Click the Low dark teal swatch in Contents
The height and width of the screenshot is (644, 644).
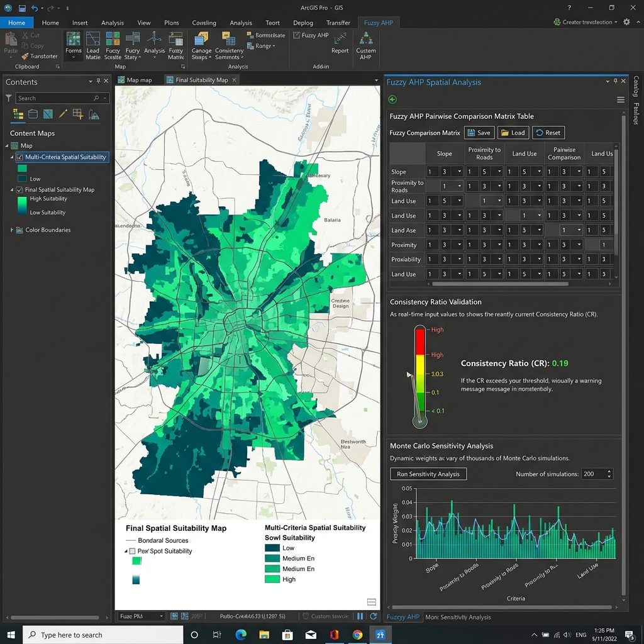coord(22,179)
